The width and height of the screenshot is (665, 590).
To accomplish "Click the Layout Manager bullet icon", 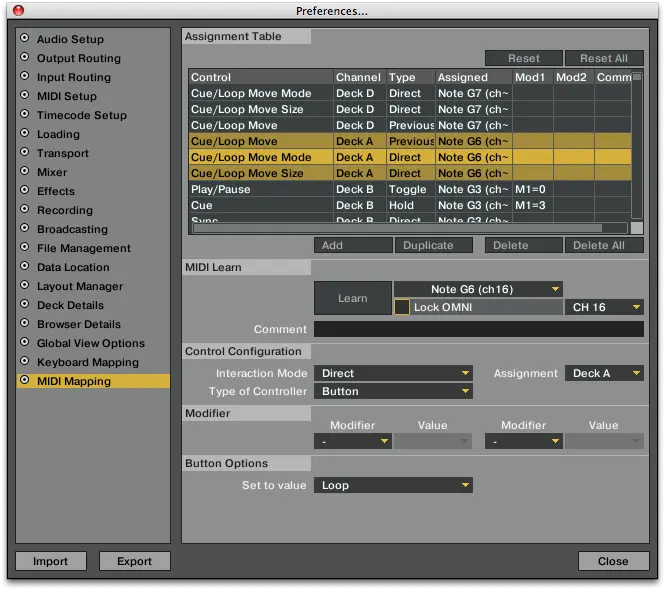I will [25, 286].
